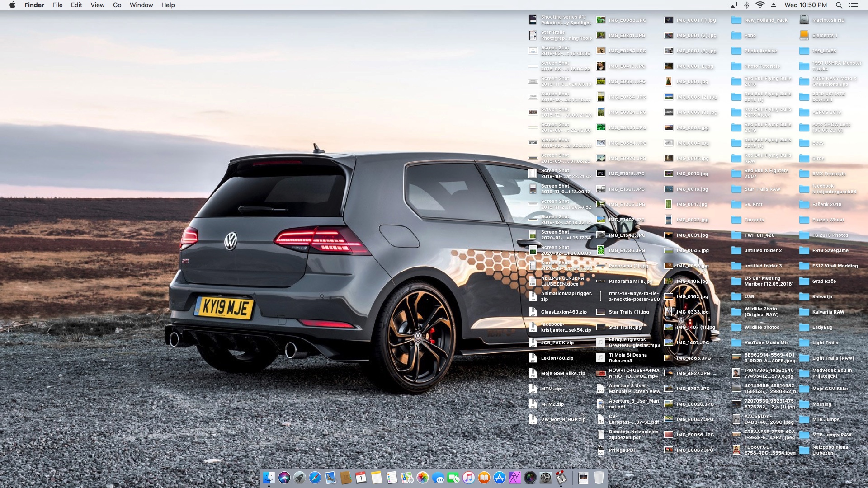Select the Torrents folder
The image size is (868, 488).
click(748, 220)
